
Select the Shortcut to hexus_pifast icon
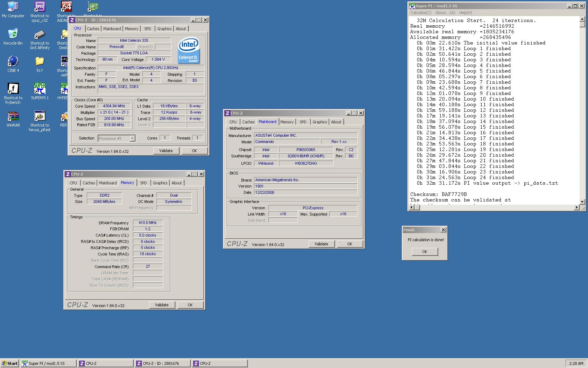click(x=40, y=121)
